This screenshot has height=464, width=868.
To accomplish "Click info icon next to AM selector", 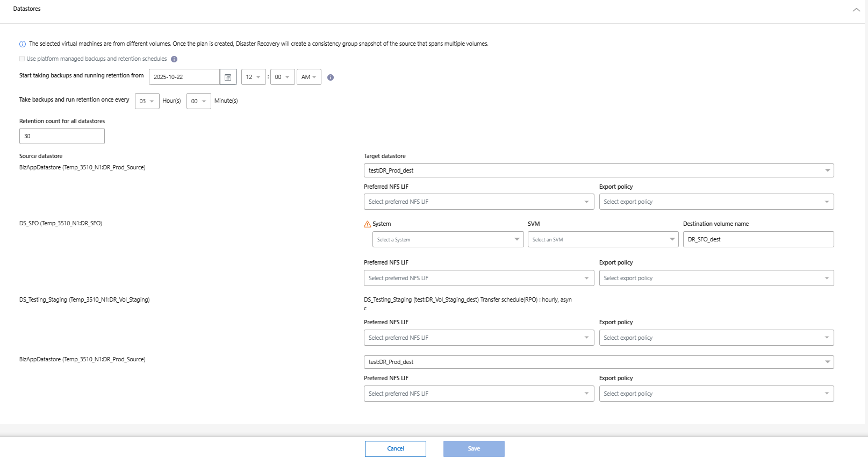I will click(x=331, y=77).
